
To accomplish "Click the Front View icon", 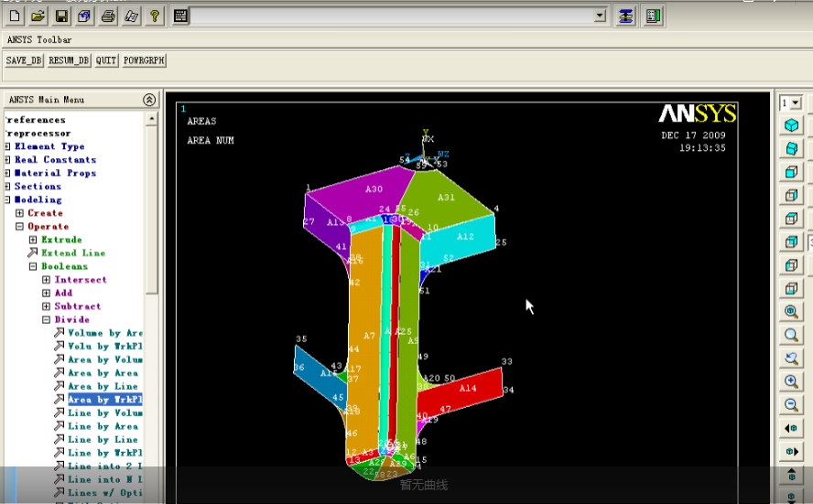I will (x=791, y=172).
